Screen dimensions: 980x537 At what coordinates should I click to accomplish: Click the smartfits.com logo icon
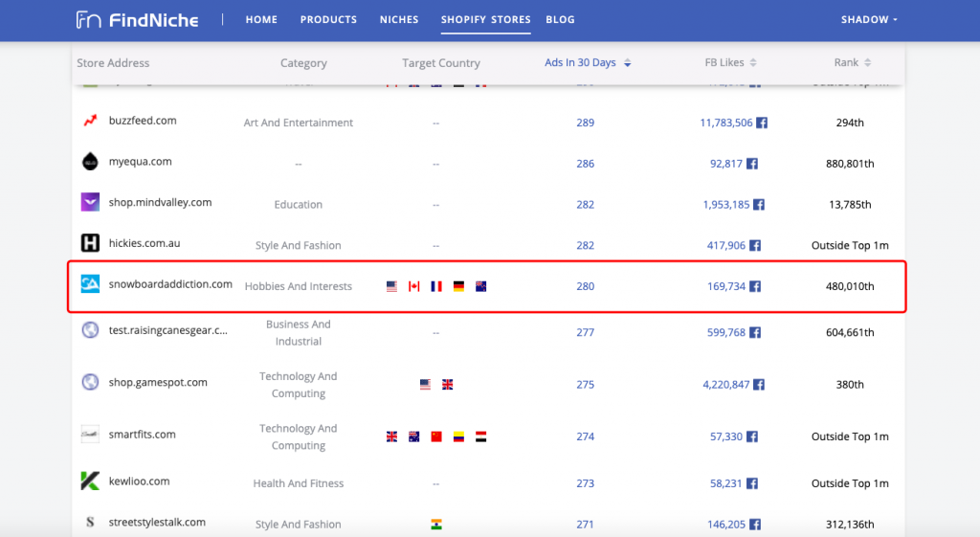(x=90, y=434)
